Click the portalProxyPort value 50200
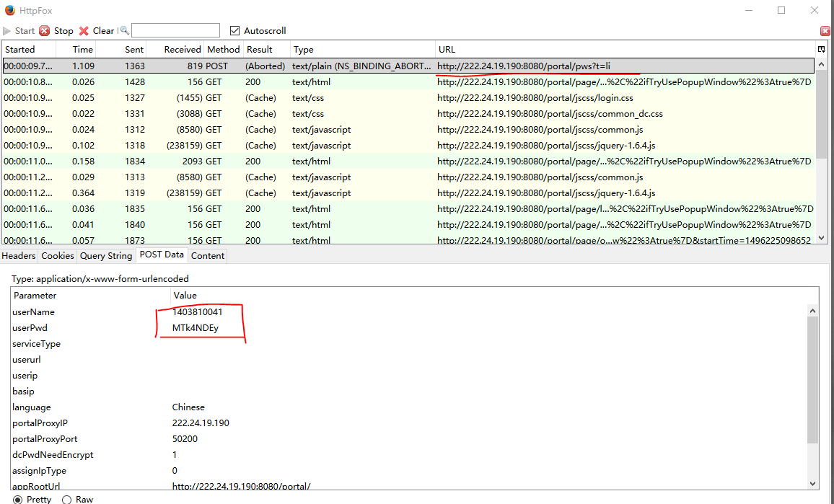 (x=185, y=439)
